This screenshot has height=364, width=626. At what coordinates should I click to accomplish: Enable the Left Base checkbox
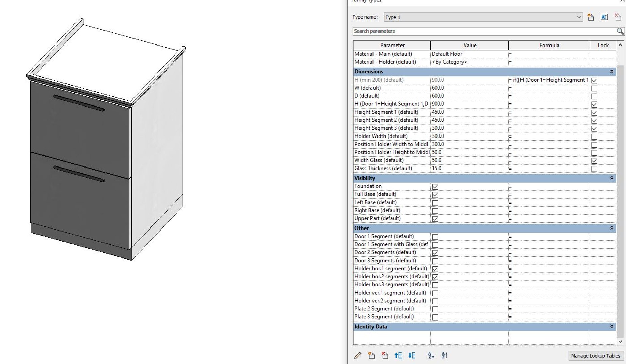click(x=435, y=203)
